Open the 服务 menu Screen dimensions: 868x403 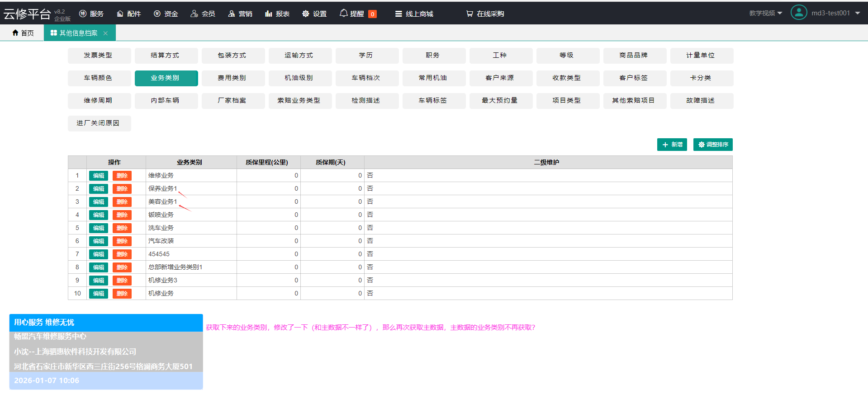pos(91,14)
